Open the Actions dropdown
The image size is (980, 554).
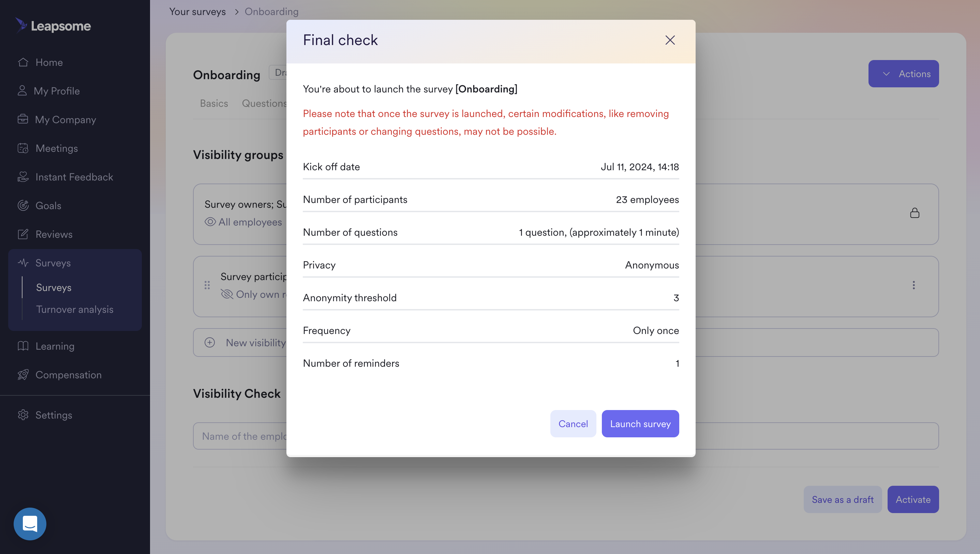pyautogui.click(x=904, y=74)
